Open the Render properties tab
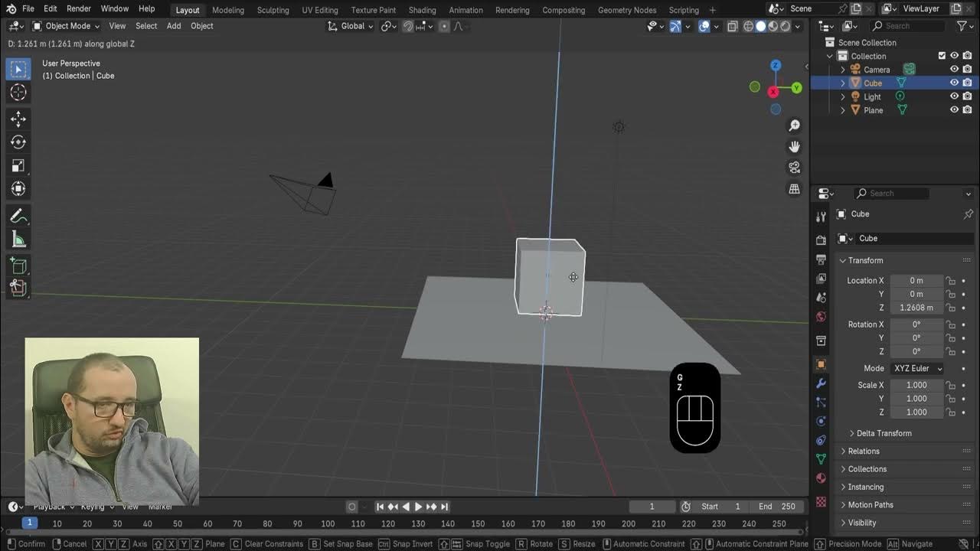Viewport: 980px width, 551px height. 821,240
